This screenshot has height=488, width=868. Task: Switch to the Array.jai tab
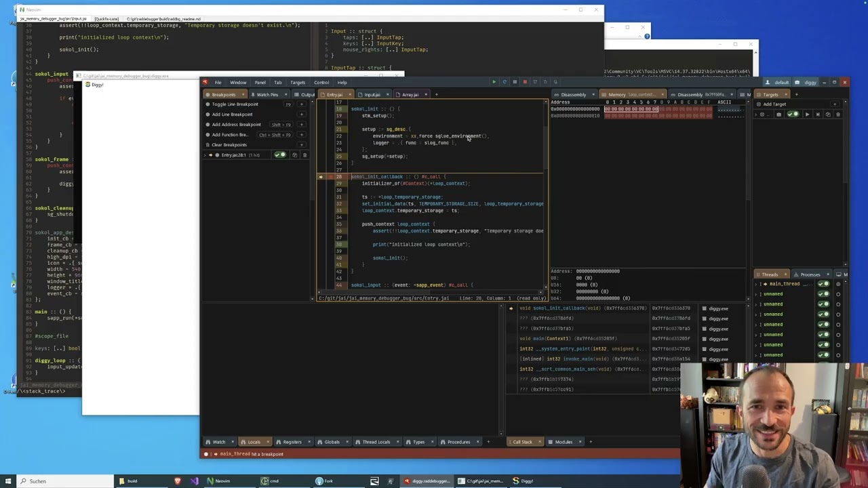[410, 95]
